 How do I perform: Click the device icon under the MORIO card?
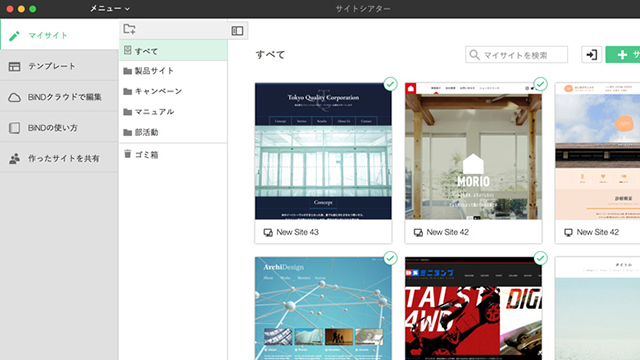(418, 233)
